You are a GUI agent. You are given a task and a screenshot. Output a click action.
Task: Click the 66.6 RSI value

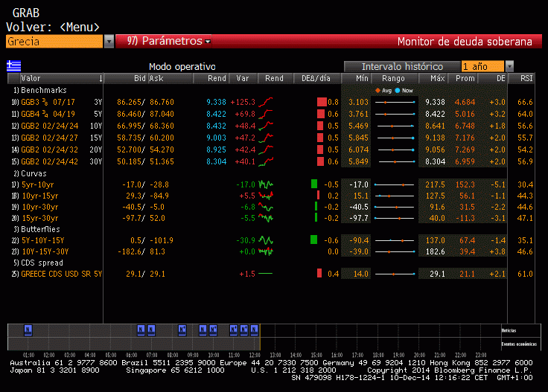[525, 102]
